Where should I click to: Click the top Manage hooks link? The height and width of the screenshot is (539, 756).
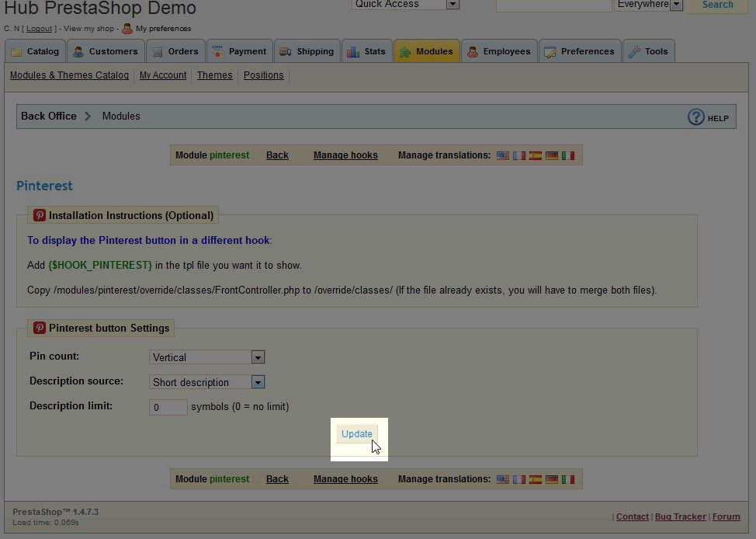pyautogui.click(x=345, y=155)
